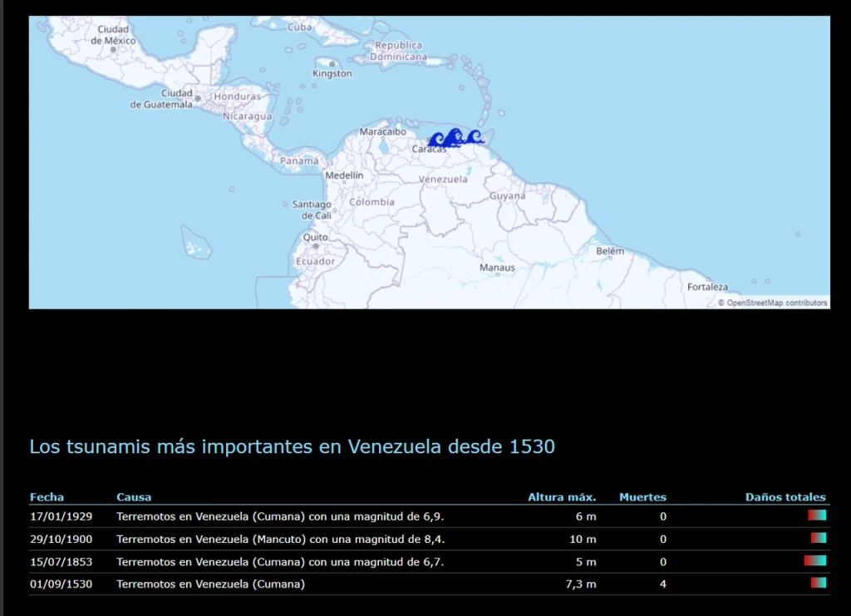The width and height of the screenshot is (851, 616).
Task: Click damage bar for 17/01/1929 tsunami
Action: (817, 515)
